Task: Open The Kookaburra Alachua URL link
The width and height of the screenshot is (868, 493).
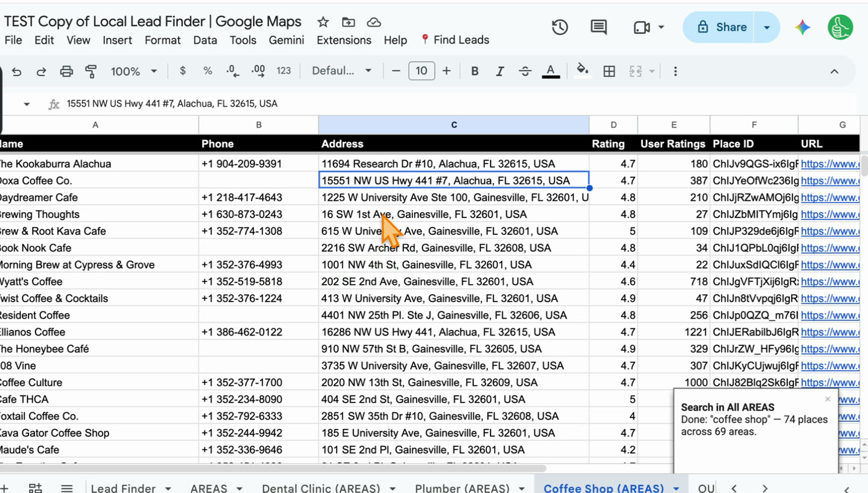Action: [830, 164]
